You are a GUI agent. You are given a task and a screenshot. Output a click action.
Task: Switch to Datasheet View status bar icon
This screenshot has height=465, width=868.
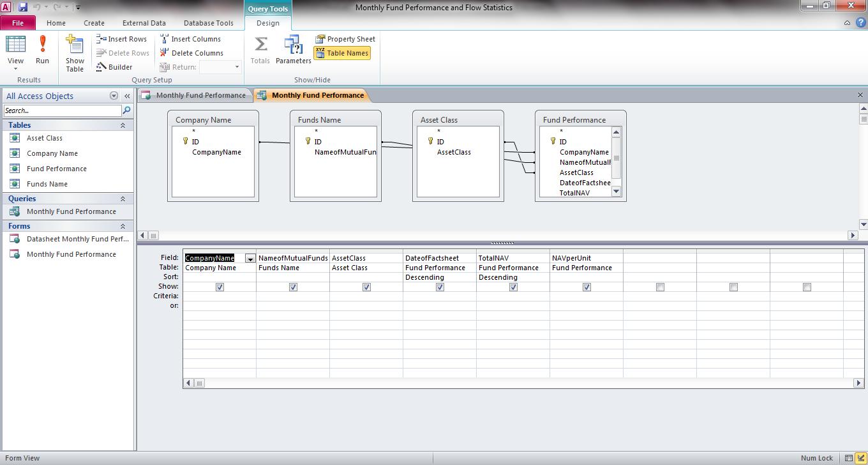point(849,458)
